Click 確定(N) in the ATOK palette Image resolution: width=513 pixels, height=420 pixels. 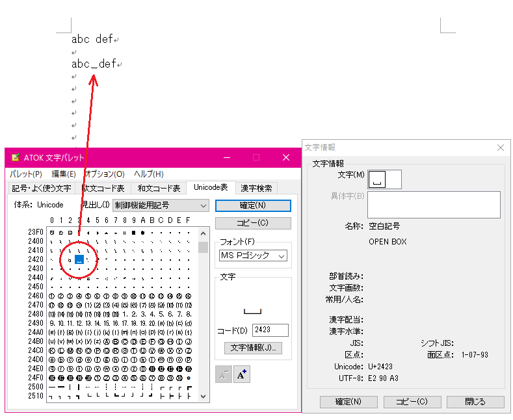pos(253,205)
